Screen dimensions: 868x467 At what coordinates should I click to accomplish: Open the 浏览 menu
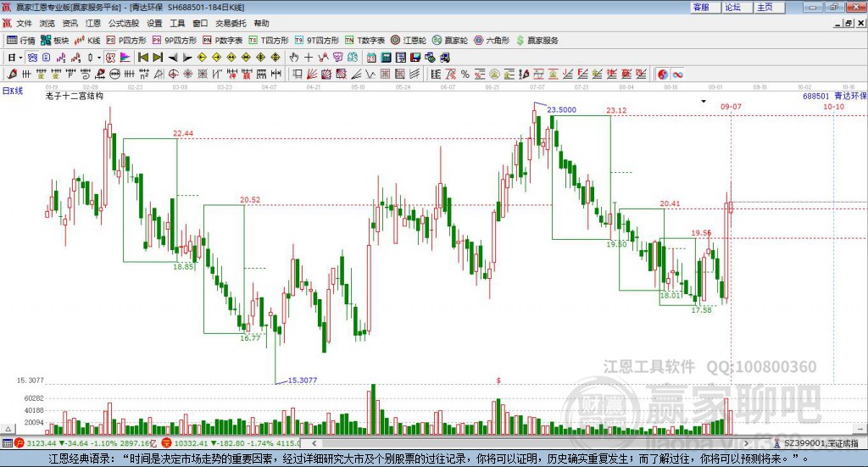pos(47,23)
